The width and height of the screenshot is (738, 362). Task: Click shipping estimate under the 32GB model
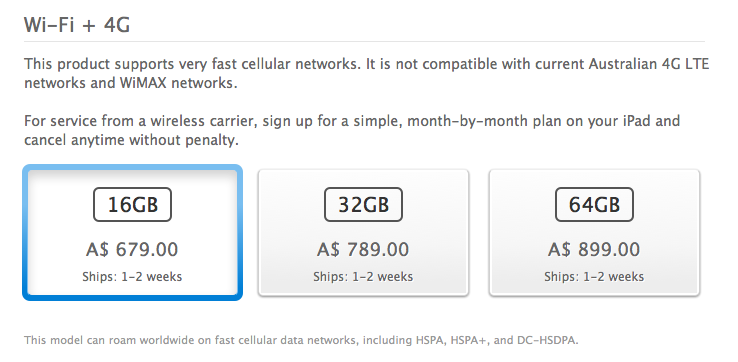click(363, 276)
